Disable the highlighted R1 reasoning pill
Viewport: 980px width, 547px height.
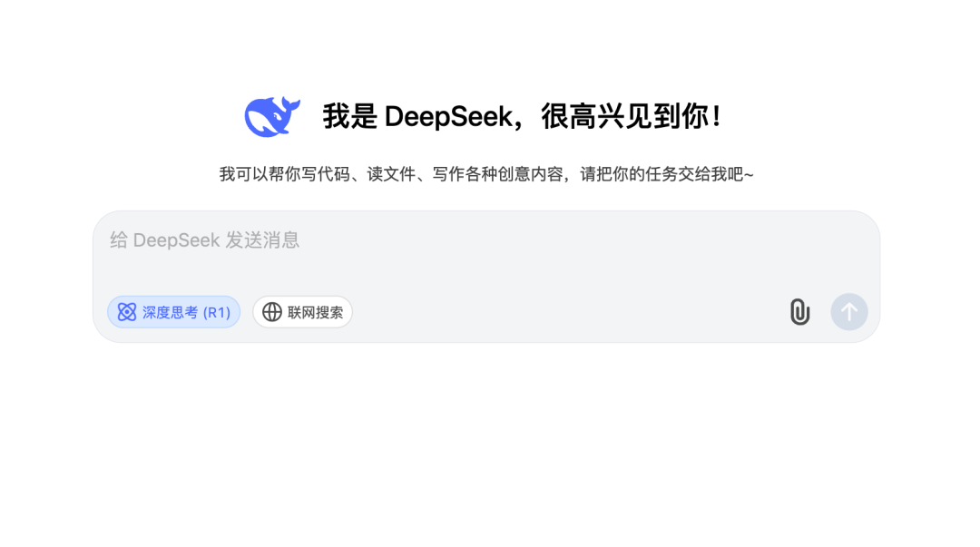click(173, 312)
